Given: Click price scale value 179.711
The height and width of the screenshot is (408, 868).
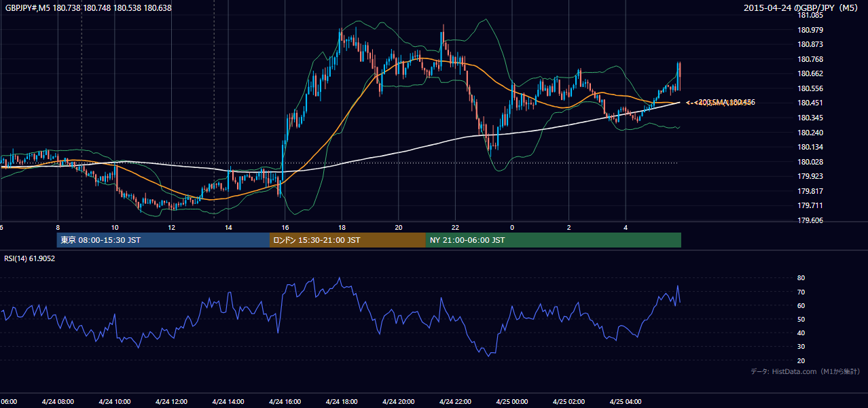Looking at the screenshot, I should 809,205.
